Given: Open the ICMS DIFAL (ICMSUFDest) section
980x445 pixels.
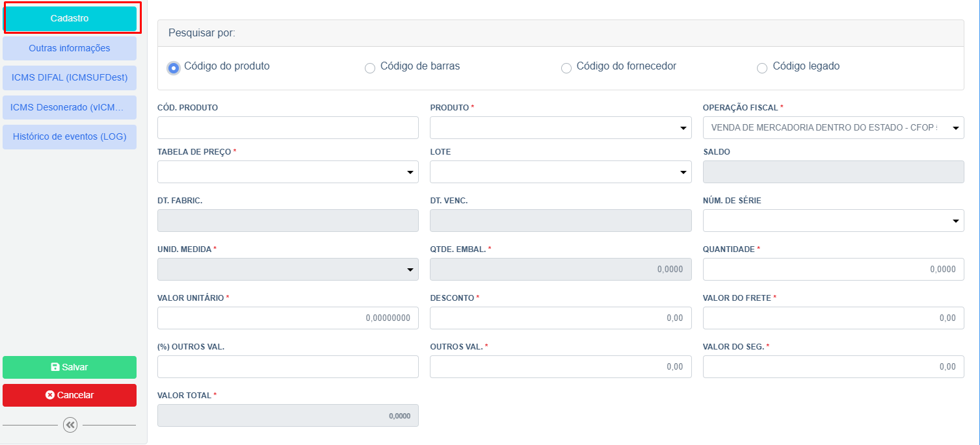Looking at the screenshot, I should tap(70, 77).
